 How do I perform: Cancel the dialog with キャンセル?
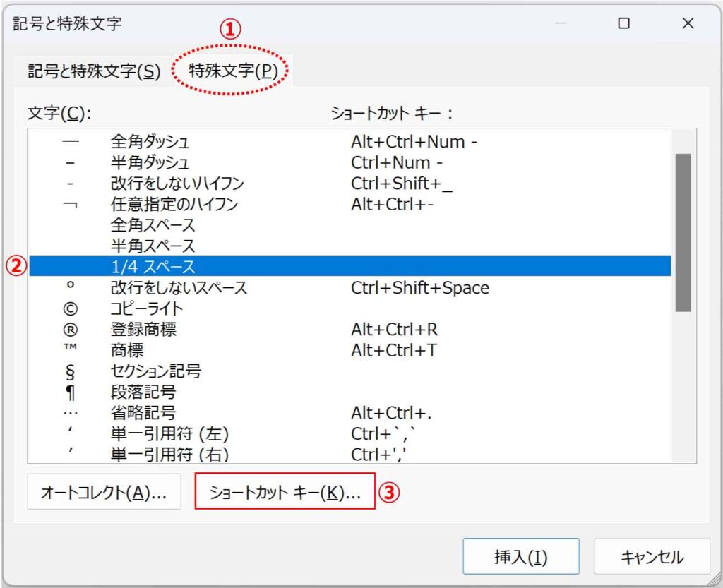[652, 557]
